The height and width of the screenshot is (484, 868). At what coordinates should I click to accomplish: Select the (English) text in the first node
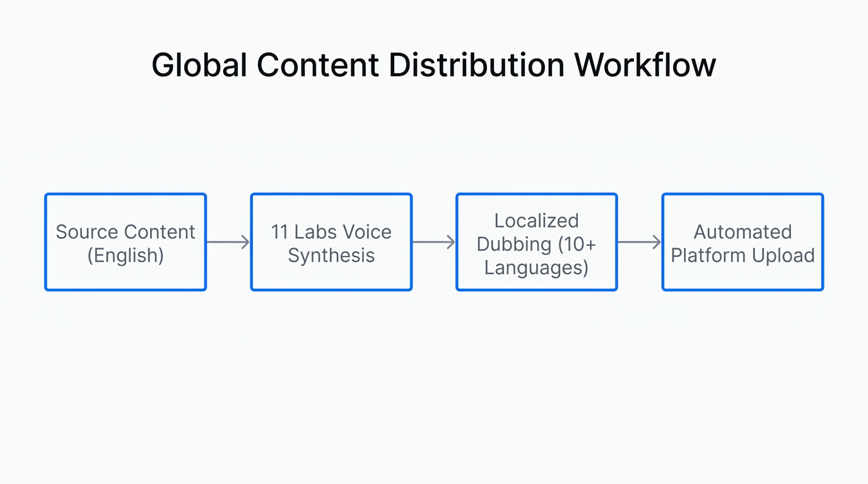125,255
